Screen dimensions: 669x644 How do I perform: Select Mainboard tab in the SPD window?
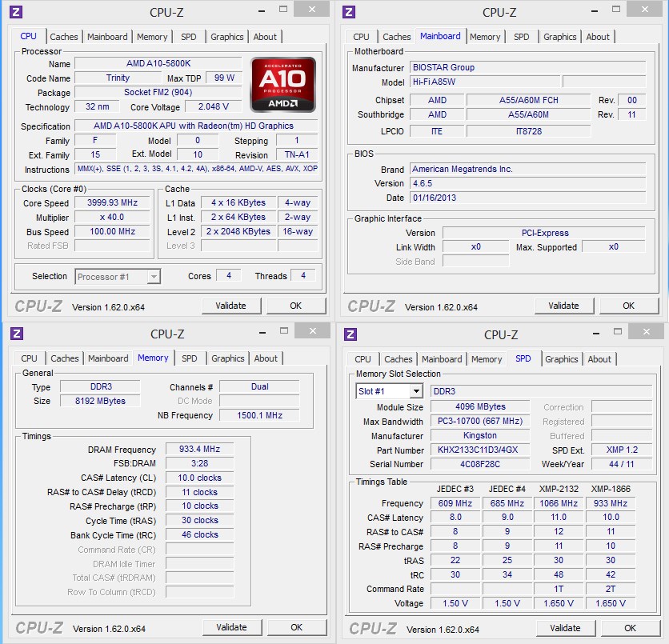click(x=442, y=359)
